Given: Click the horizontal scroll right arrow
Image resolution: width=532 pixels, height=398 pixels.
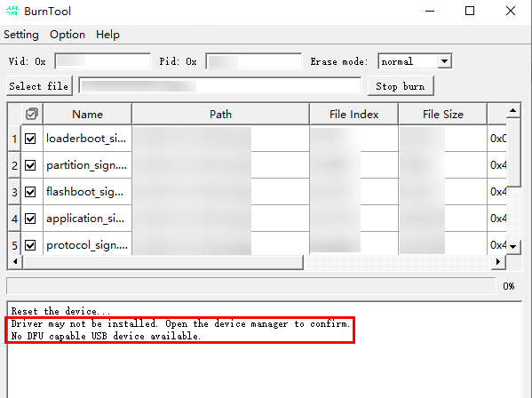Looking at the screenshot, I should 498,261.
